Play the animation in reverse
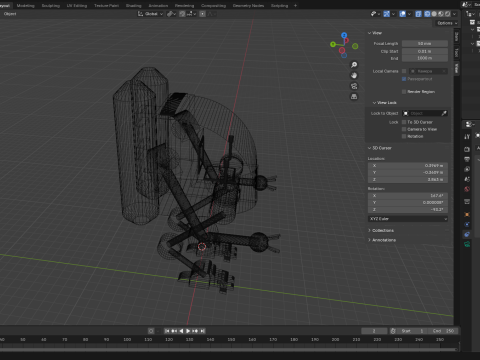The image size is (480, 360). (x=181, y=331)
